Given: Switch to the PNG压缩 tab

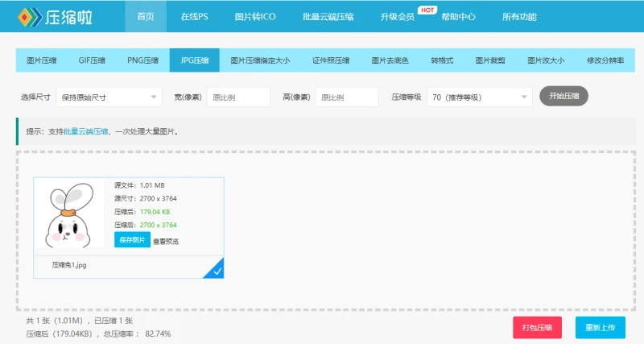Looking at the screenshot, I should point(142,60).
